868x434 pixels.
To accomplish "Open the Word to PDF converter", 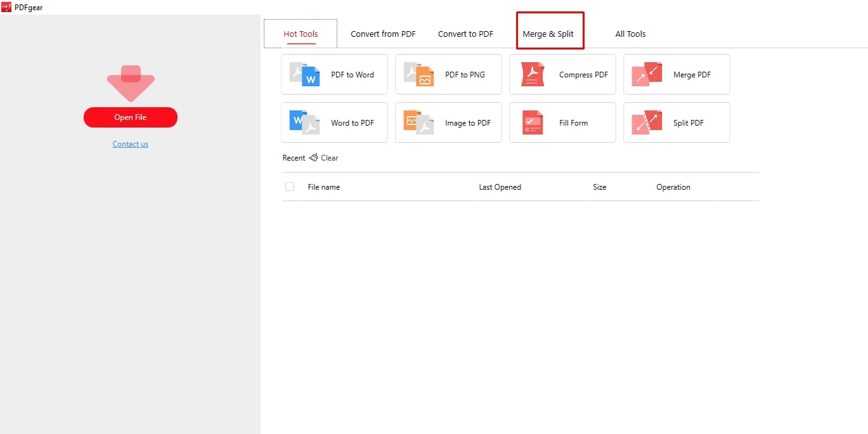I will coord(303,122).
